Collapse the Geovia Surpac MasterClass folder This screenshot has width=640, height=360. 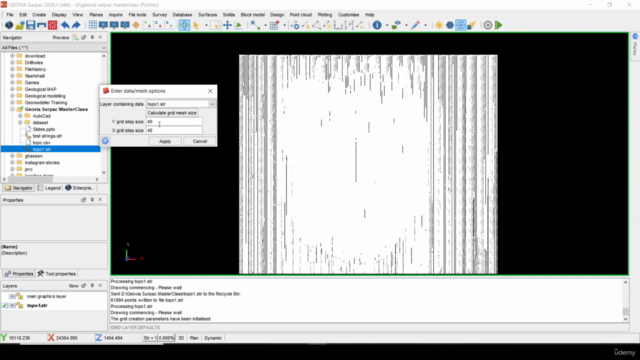click(x=12, y=109)
